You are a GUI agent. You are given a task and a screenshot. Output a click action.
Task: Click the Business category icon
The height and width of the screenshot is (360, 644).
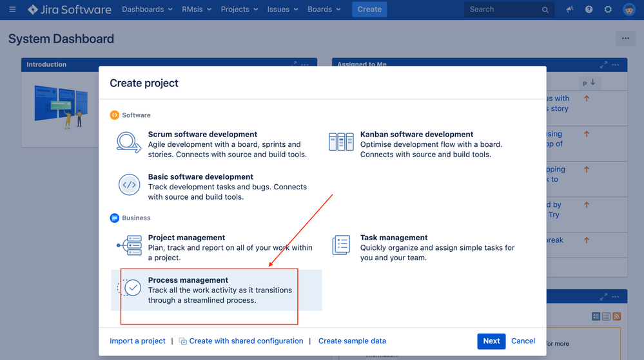pyautogui.click(x=115, y=218)
